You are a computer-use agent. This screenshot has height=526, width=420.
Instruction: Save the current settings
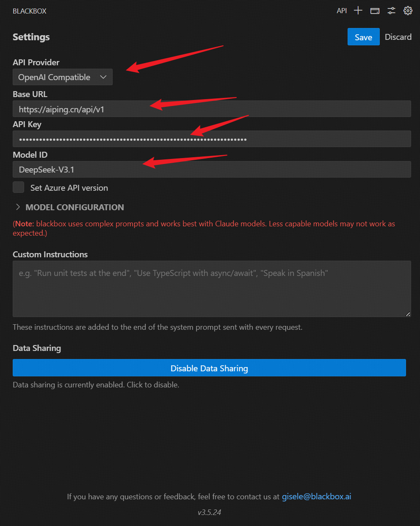point(363,37)
